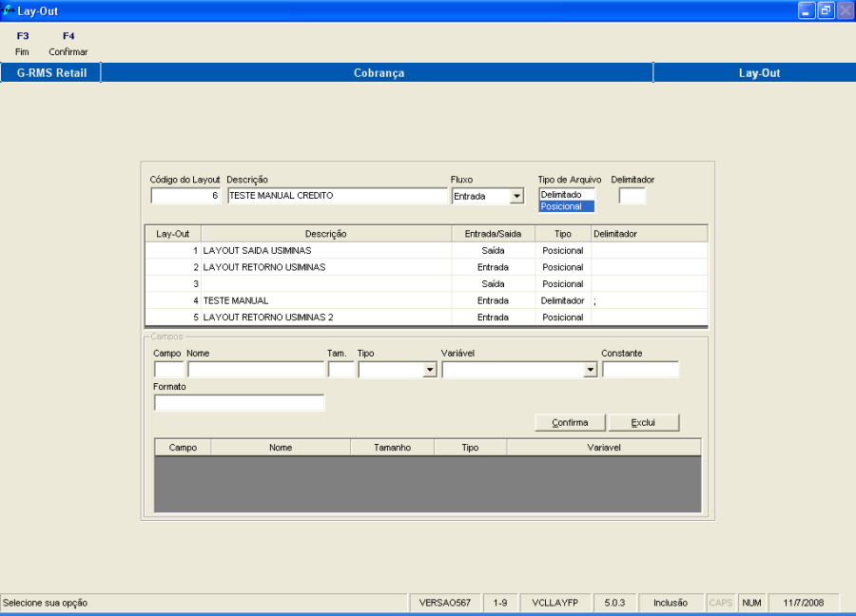Click the Descrição text field
856x616 pixels.
(x=337, y=196)
